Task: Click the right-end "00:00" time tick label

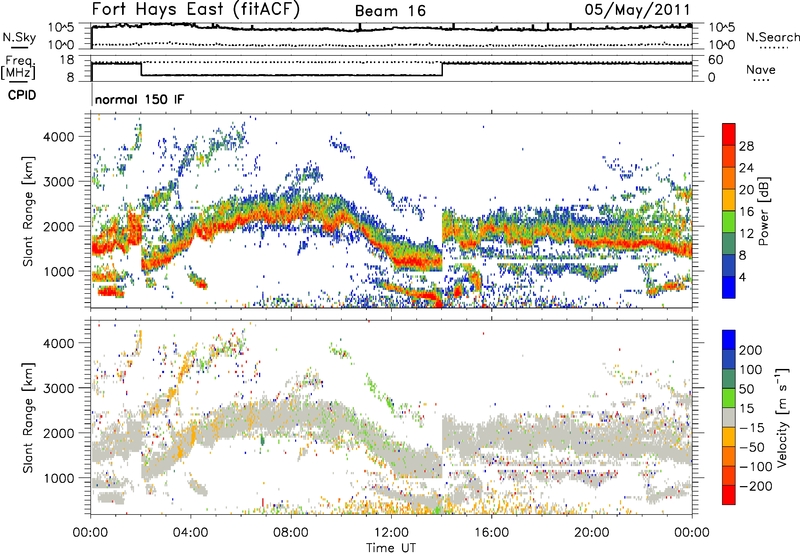Action: point(692,533)
